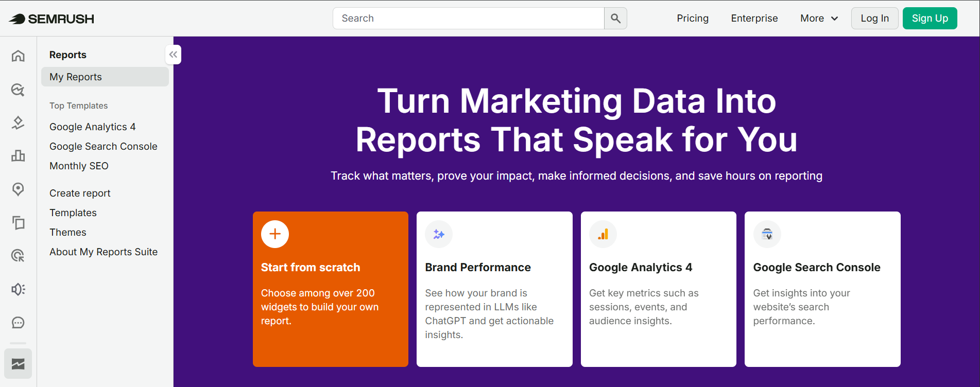
Task: Open the Enterprise page
Action: [x=754, y=19]
